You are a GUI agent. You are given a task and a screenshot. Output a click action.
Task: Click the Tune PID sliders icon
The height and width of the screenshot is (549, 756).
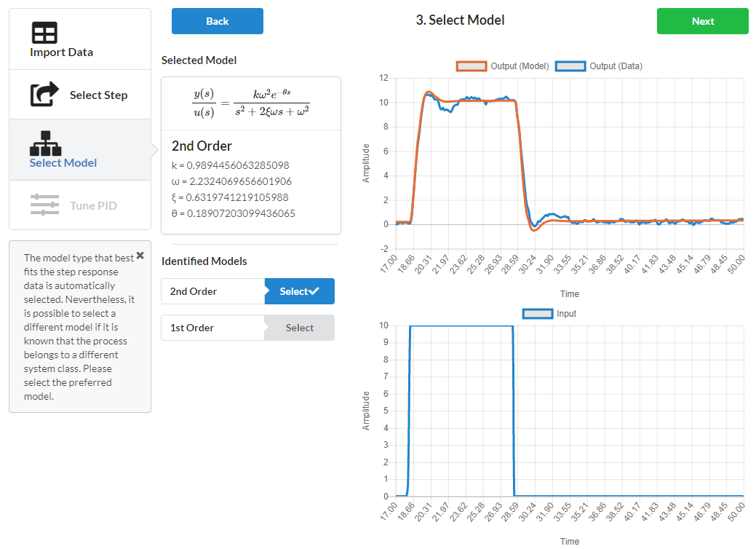pos(44,205)
